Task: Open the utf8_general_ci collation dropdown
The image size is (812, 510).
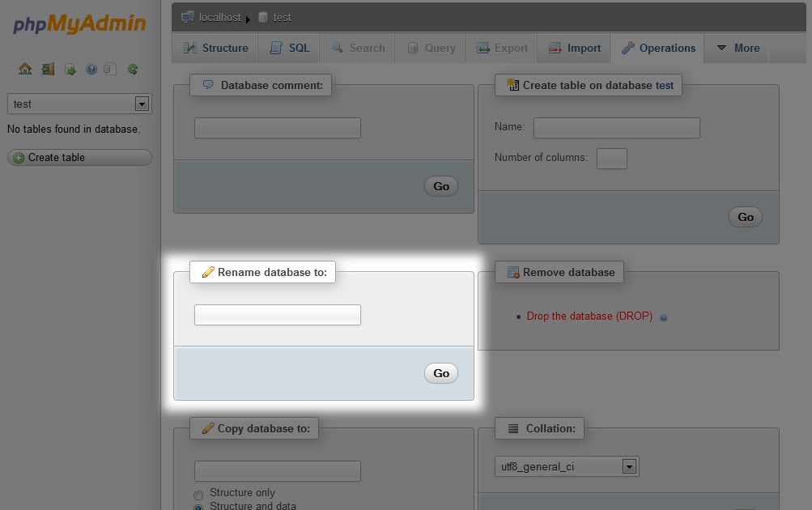Action: pos(567,466)
